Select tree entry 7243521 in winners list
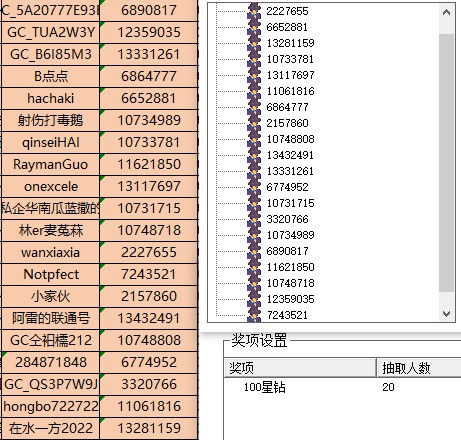461x440 pixels. point(287,315)
